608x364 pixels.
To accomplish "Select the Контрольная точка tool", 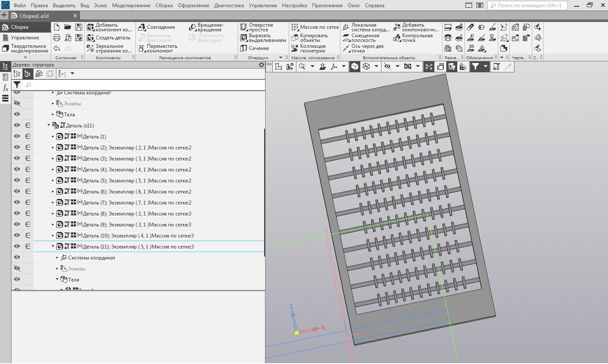I will (x=413, y=38).
